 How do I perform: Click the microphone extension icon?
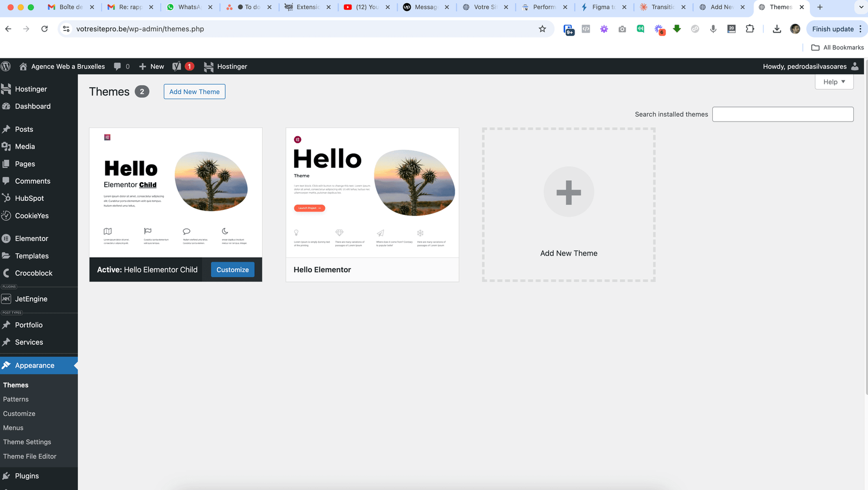click(x=713, y=29)
